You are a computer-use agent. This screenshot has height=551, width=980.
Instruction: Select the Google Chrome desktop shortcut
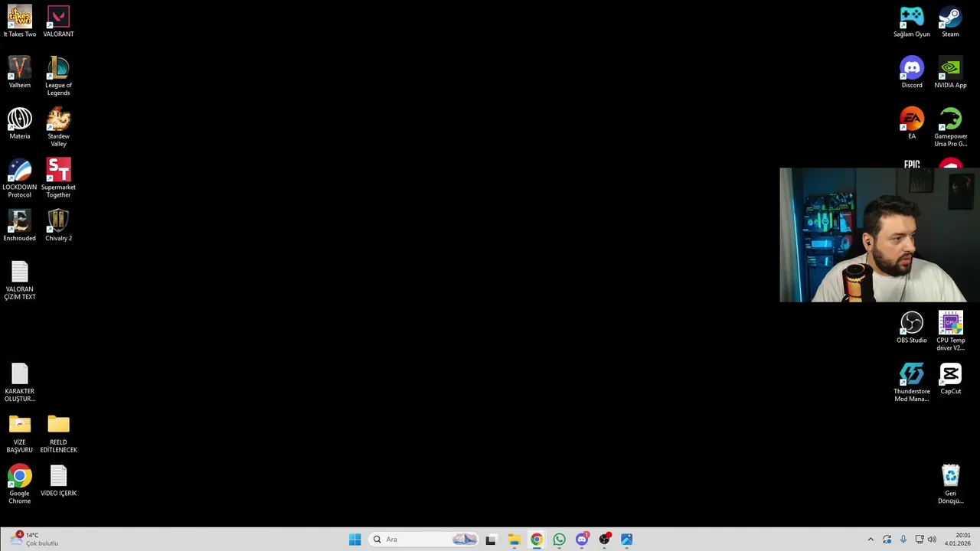tap(20, 484)
